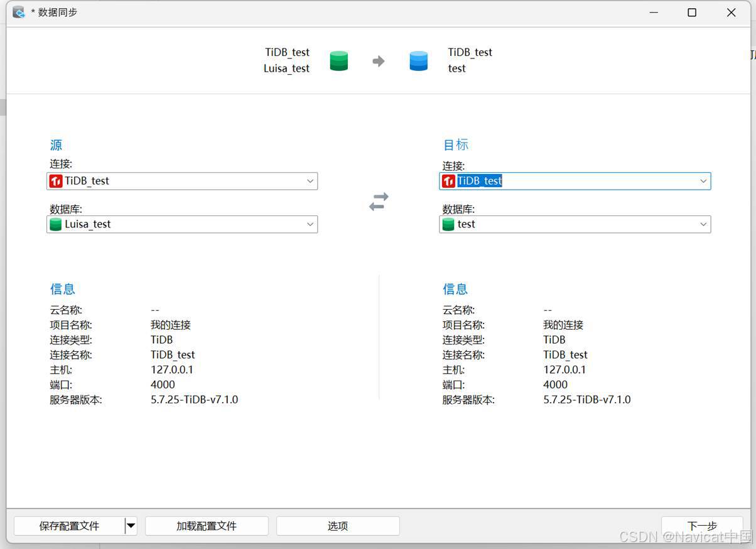Click source 服务器版本 label
This screenshot has height=549, width=756.
76,400
